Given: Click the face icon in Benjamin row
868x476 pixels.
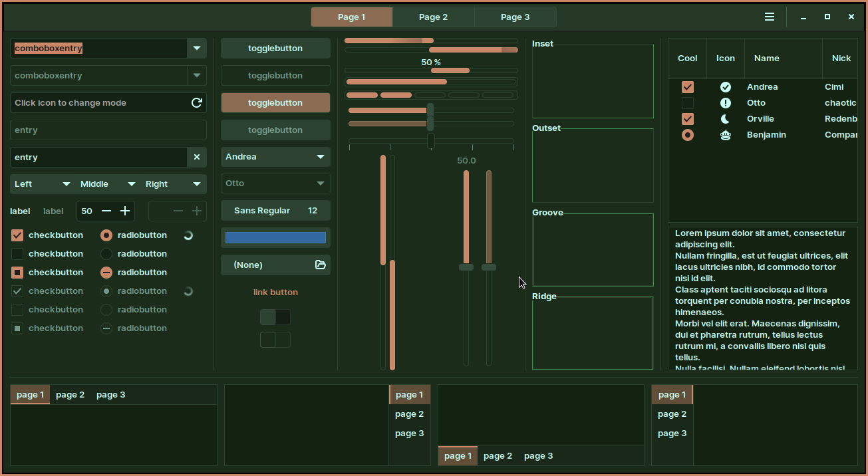Looking at the screenshot, I should pos(726,135).
